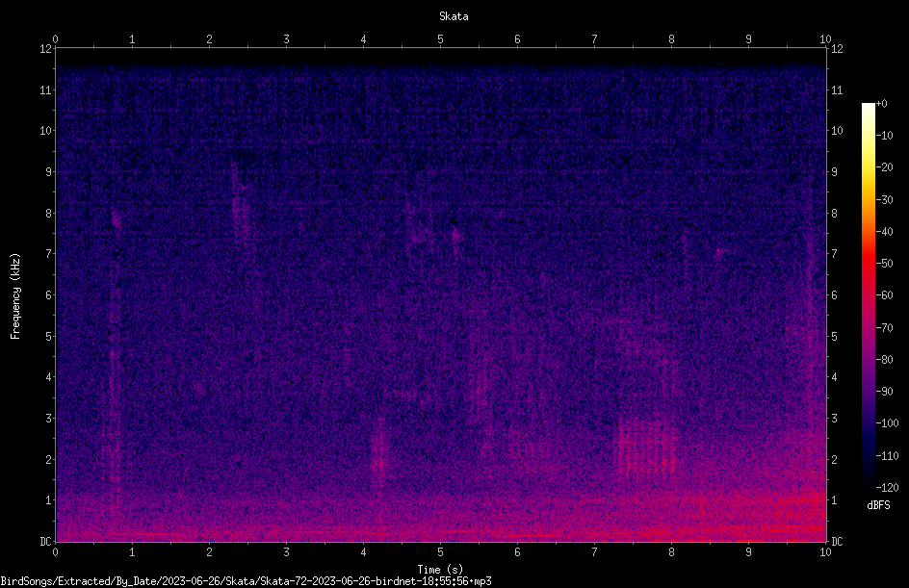Click the "5" tick on the top time axis

click(441, 39)
